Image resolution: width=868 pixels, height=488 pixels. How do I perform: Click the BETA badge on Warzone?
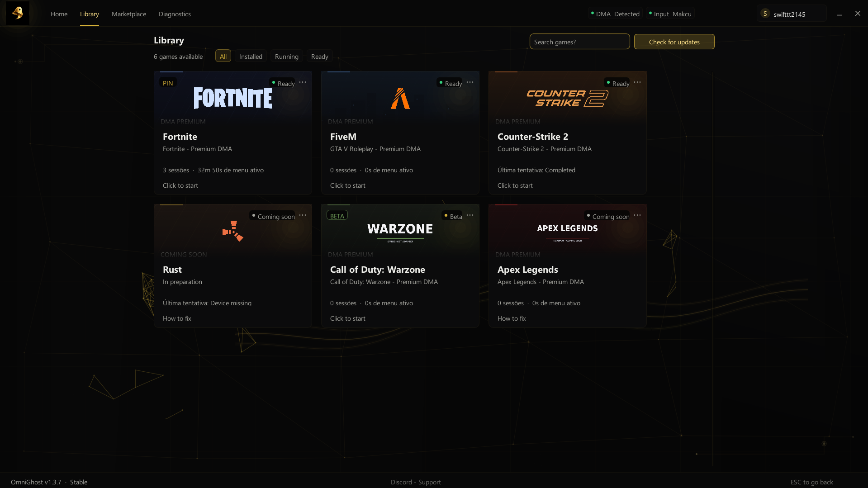[337, 216]
